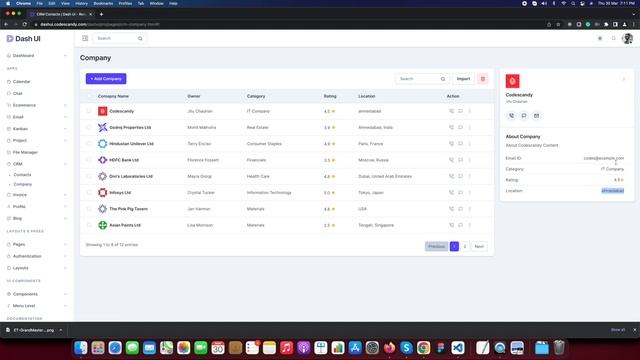Click the theme switch icon in header
Image resolution: width=640 pixels, height=360 pixels.
point(600,38)
